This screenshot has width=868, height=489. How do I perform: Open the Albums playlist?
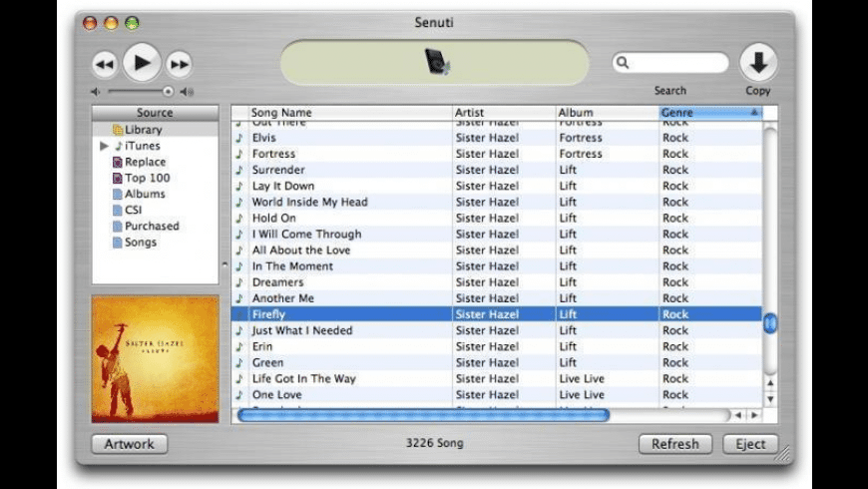(145, 194)
